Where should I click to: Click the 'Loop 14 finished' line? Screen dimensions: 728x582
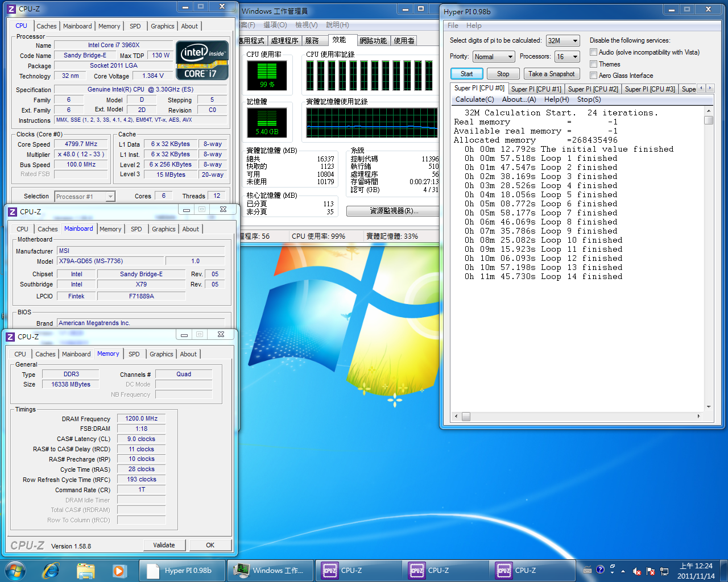[544, 277]
